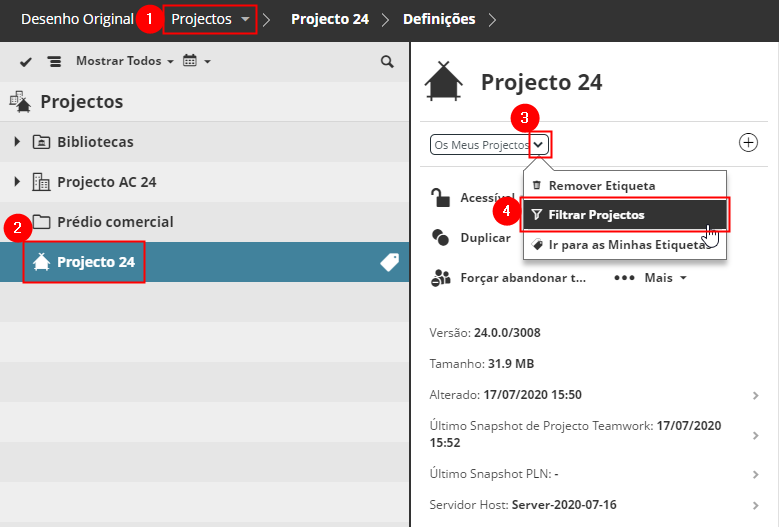Choose Ir para as Minhas Etiquetas
The width and height of the screenshot is (779, 527).
624,244
